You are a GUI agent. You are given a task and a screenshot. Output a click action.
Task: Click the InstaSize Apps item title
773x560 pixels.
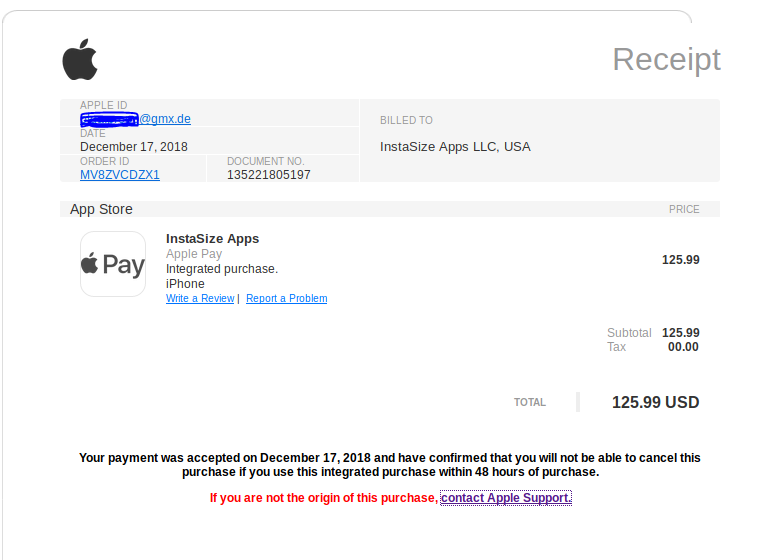212,239
